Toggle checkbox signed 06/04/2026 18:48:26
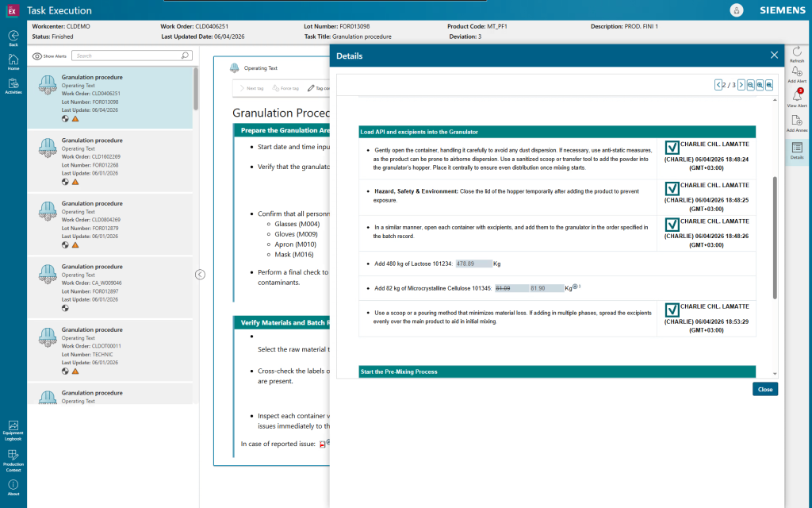This screenshot has height=508, width=812. click(x=672, y=225)
